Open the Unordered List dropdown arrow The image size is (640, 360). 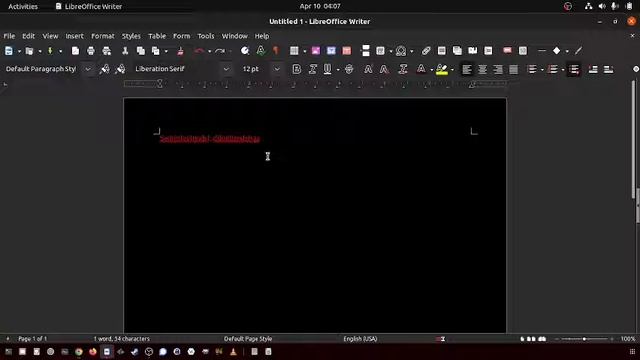(x=542, y=70)
